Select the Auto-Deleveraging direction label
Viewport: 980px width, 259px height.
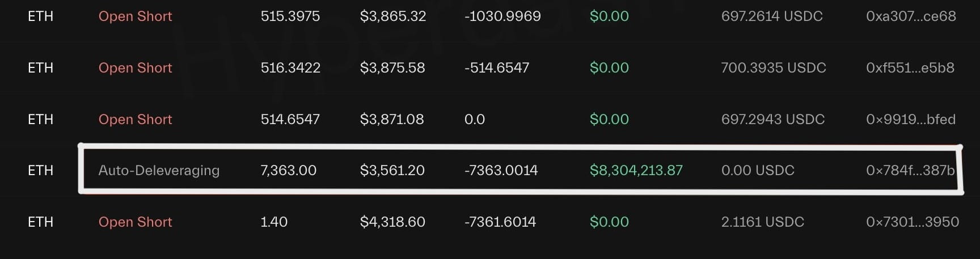pyautogui.click(x=159, y=171)
